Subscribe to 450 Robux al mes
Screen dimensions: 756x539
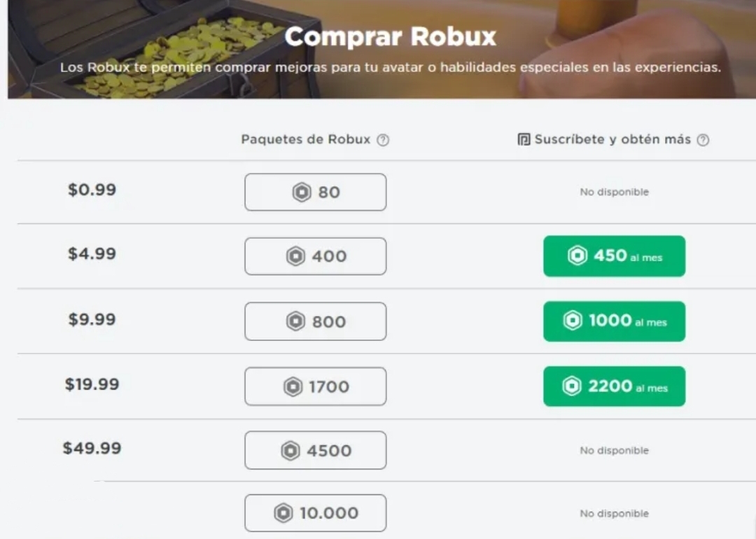[614, 256]
